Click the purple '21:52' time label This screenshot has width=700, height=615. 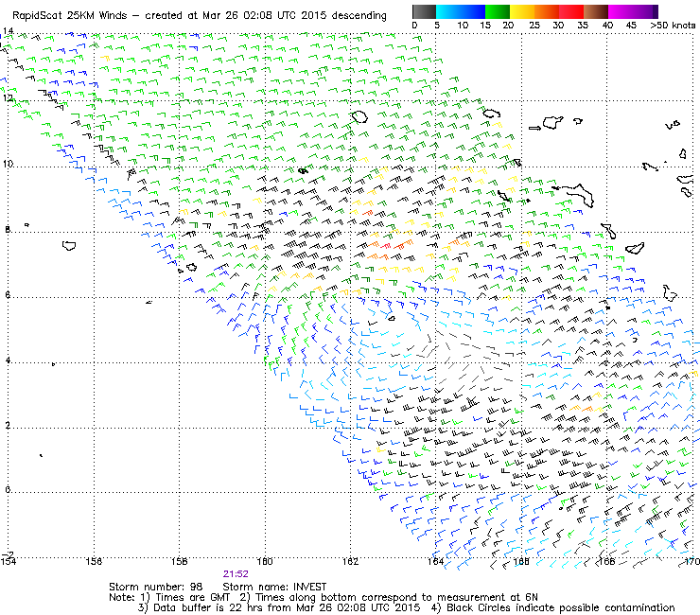tap(236, 574)
